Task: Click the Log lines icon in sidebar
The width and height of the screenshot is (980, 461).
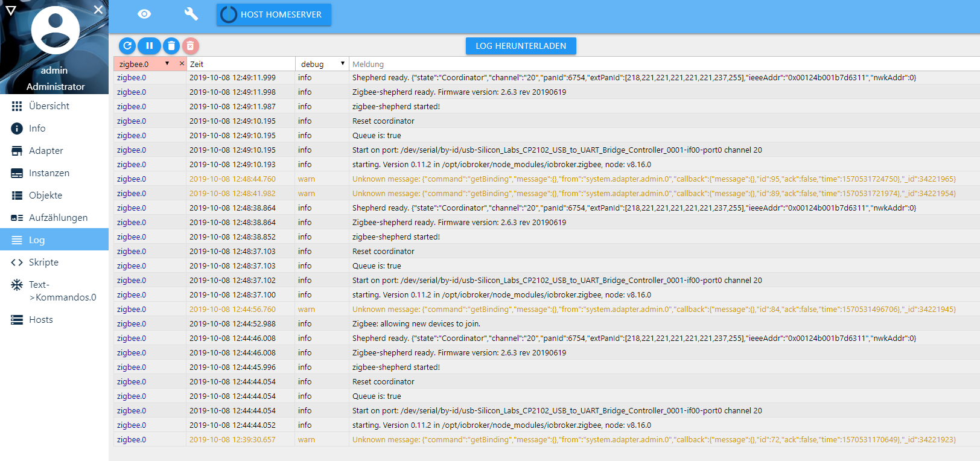Action: pos(17,240)
